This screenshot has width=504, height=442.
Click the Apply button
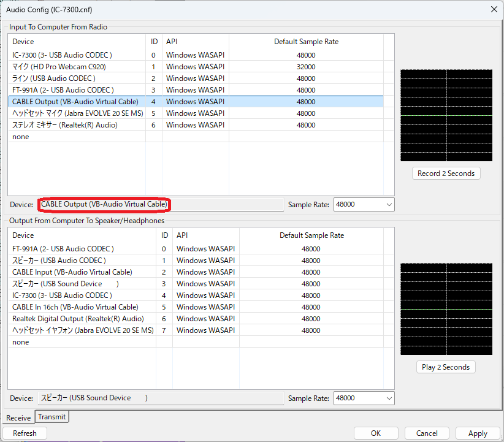click(x=478, y=433)
